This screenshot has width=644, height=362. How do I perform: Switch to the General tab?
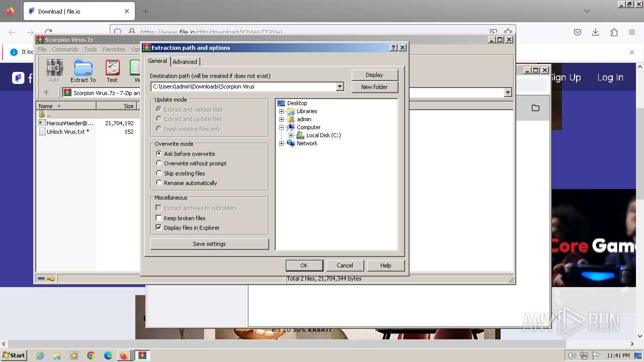tap(157, 61)
